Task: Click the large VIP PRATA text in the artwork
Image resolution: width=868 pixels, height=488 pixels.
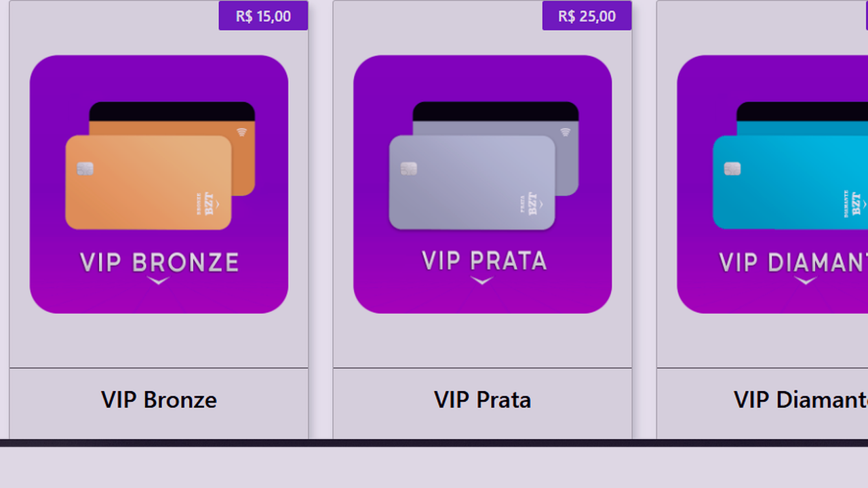Action: point(484,261)
